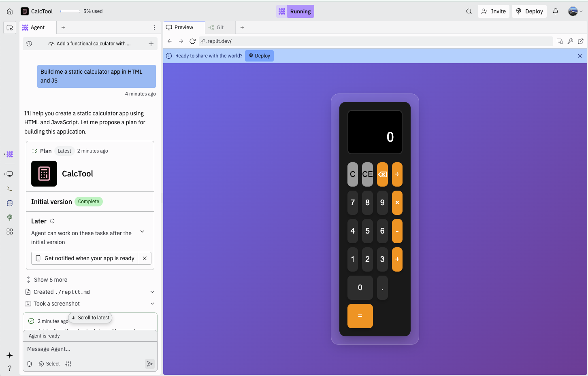Enable Get notified when app is ready
Screen dimensions: 588x376
point(85,258)
